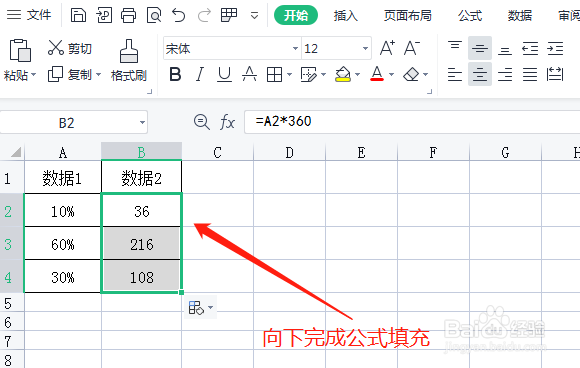Select column C header
Viewport: 580px width, 368px height.
click(x=218, y=152)
